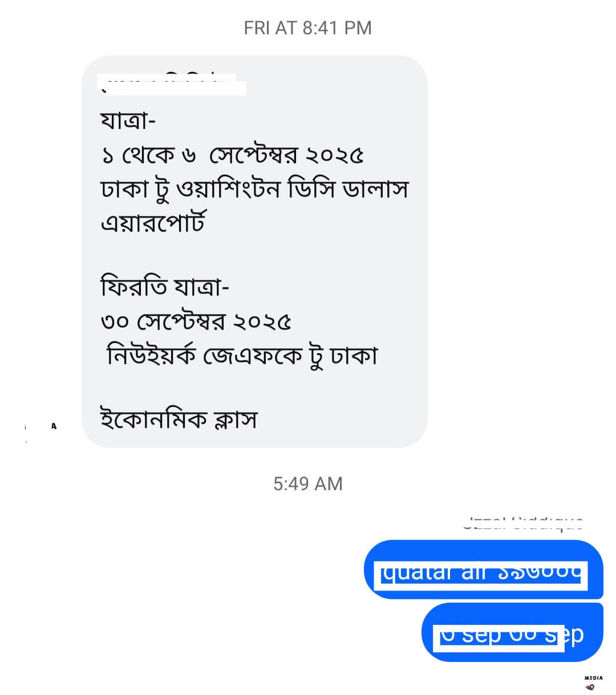Tap the 'ডিসি' word in the route

(311, 188)
